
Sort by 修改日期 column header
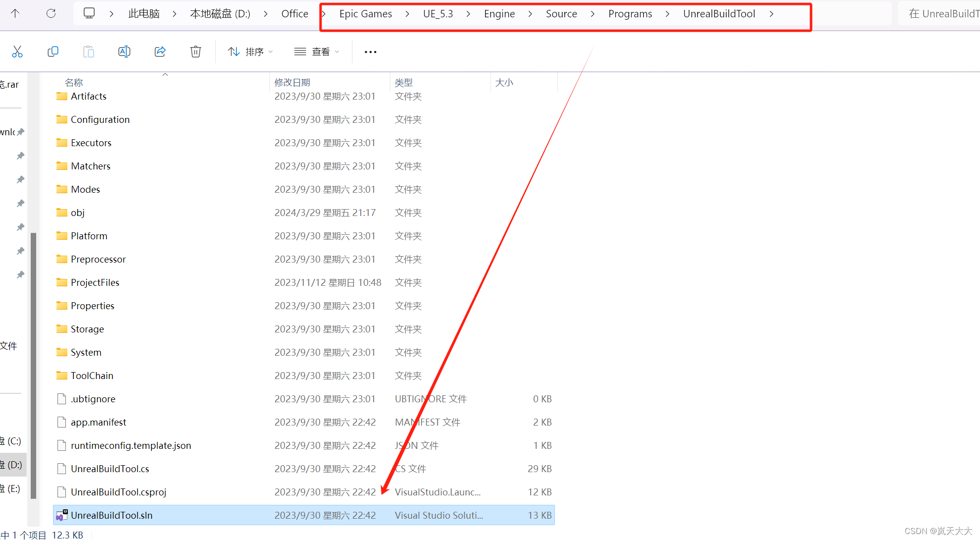(x=292, y=82)
